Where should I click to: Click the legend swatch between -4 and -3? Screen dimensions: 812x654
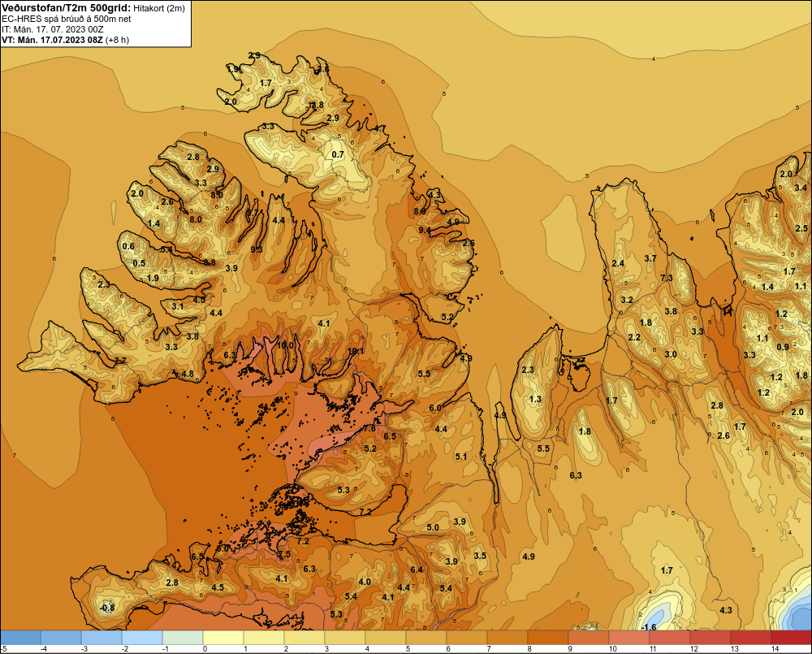(61, 638)
